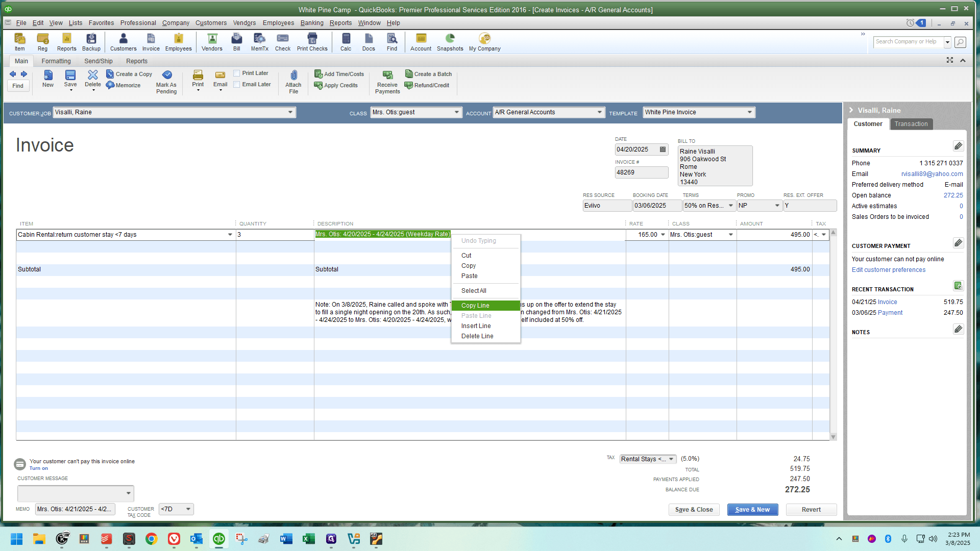Screen dimensions: 980x551
Task: Open header Class dropdown
Action: tap(457, 112)
